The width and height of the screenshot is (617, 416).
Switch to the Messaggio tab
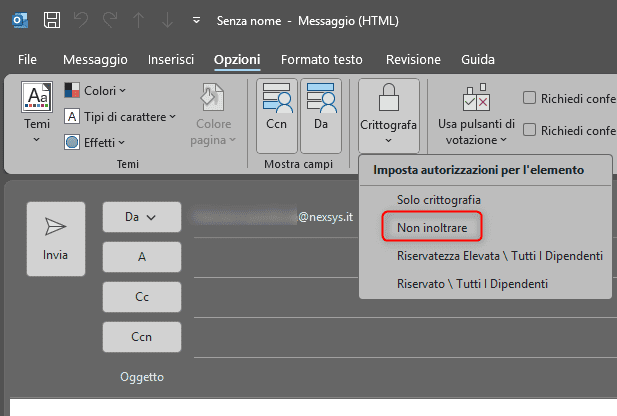click(x=95, y=59)
